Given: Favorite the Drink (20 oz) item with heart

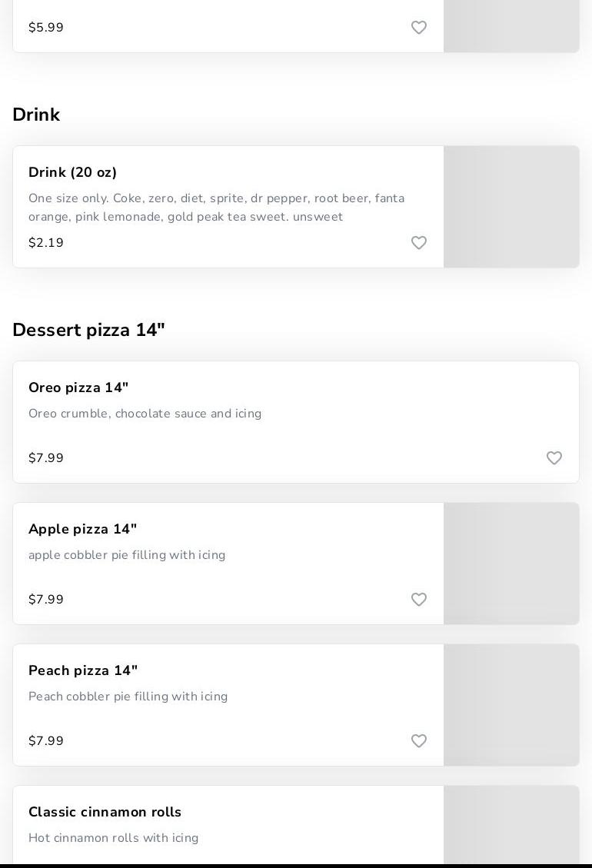Looking at the screenshot, I should [x=419, y=243].
